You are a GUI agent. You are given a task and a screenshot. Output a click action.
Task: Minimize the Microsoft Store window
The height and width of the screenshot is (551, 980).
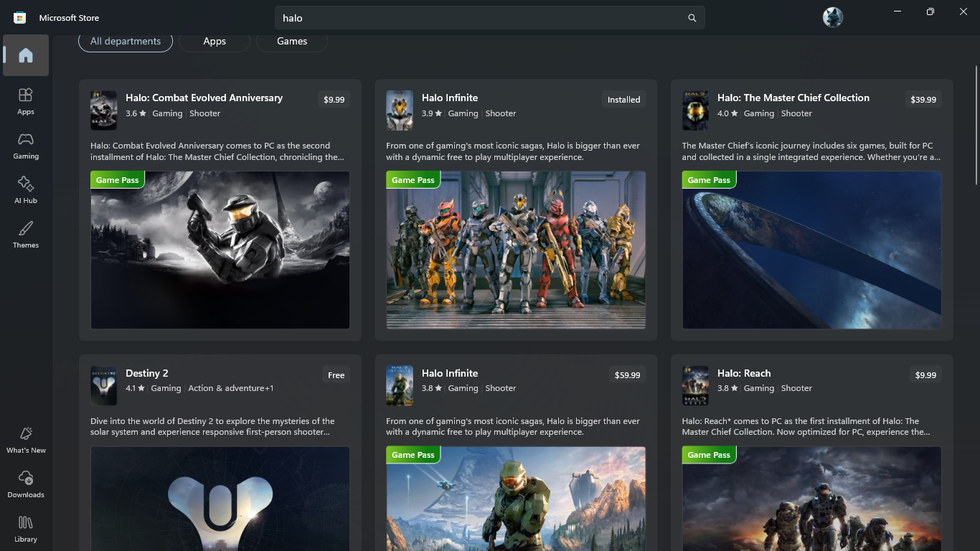[x=897, y=11]
